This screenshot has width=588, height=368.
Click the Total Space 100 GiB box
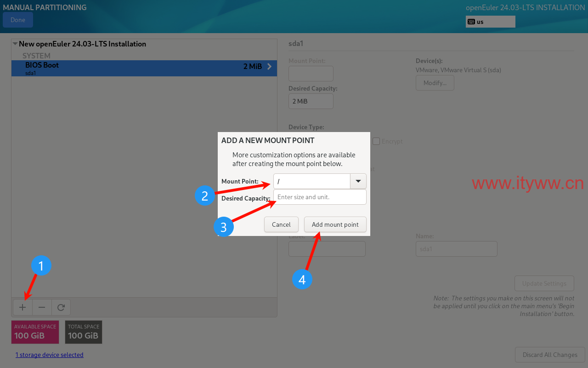click(x=84, y=332)
